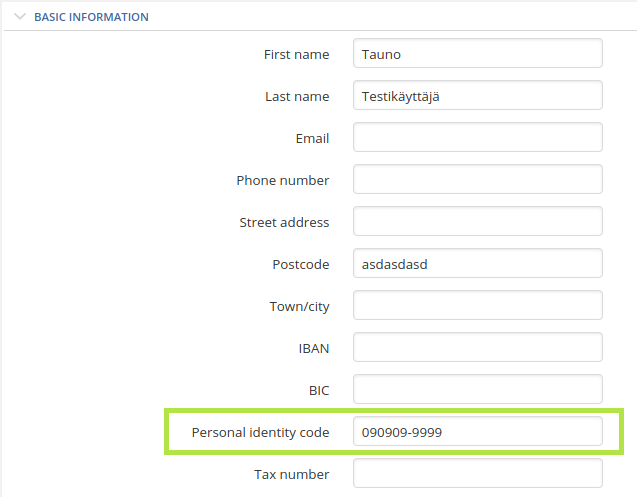Click the Last name label

tap(297, 96)
